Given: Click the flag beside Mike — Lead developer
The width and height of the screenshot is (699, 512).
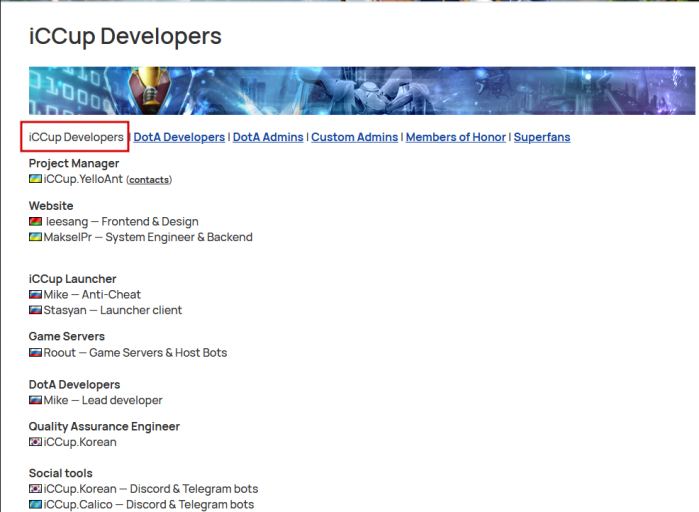Looking at the screenshot, I should (x=35, y=400).
